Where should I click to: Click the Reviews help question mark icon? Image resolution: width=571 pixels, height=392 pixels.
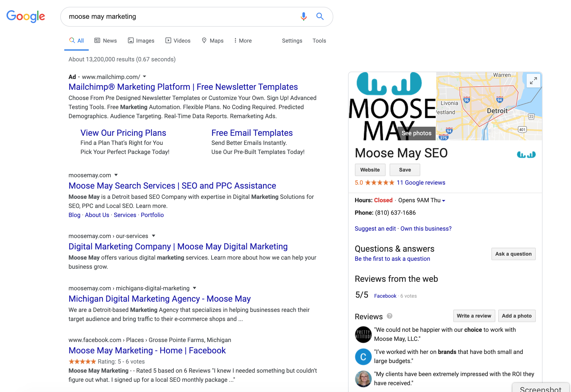tap(390, 316)
